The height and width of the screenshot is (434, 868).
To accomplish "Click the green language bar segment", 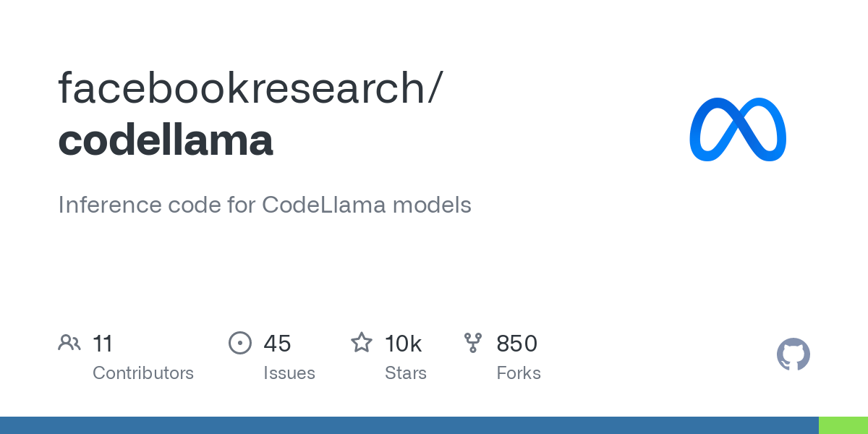I will coord(843,425).
